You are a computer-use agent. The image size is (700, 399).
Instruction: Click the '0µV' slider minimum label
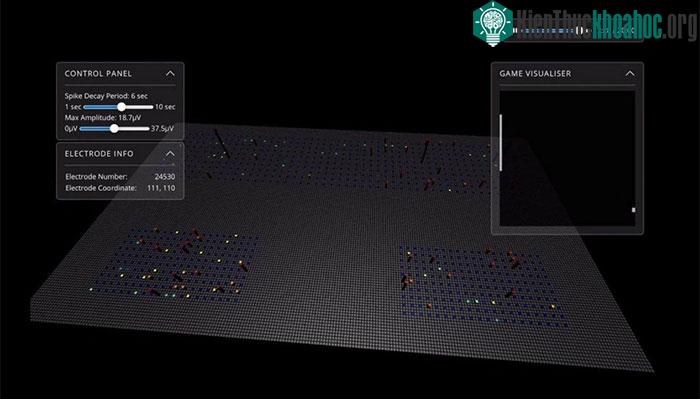(x=71, y=129)
